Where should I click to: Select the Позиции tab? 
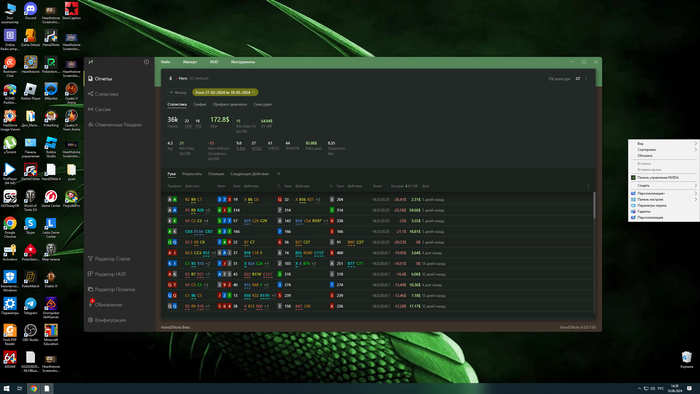216,174
